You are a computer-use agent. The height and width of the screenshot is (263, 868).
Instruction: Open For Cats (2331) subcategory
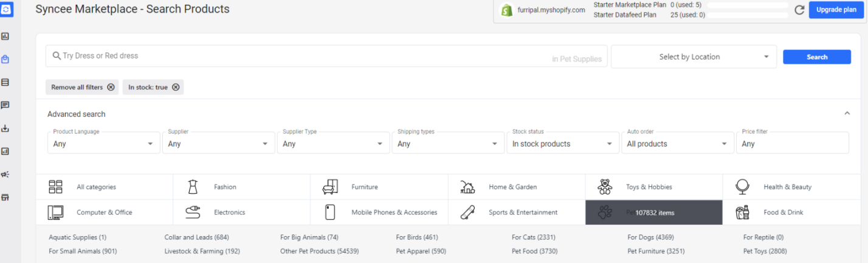tap(533, 237)
